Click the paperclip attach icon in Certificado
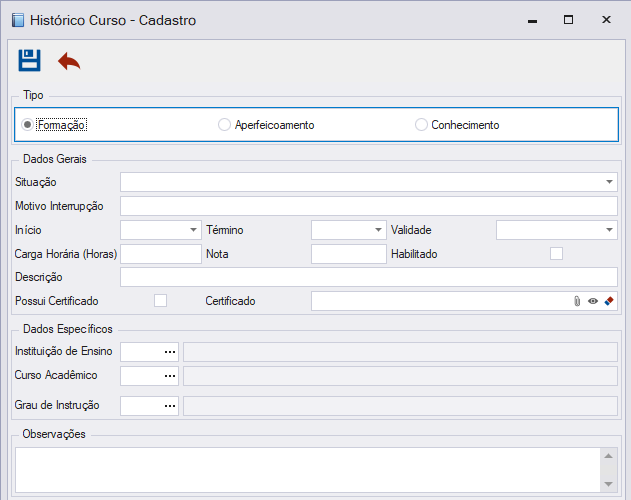This screenshot has height=500, width=631. (577, 301)
